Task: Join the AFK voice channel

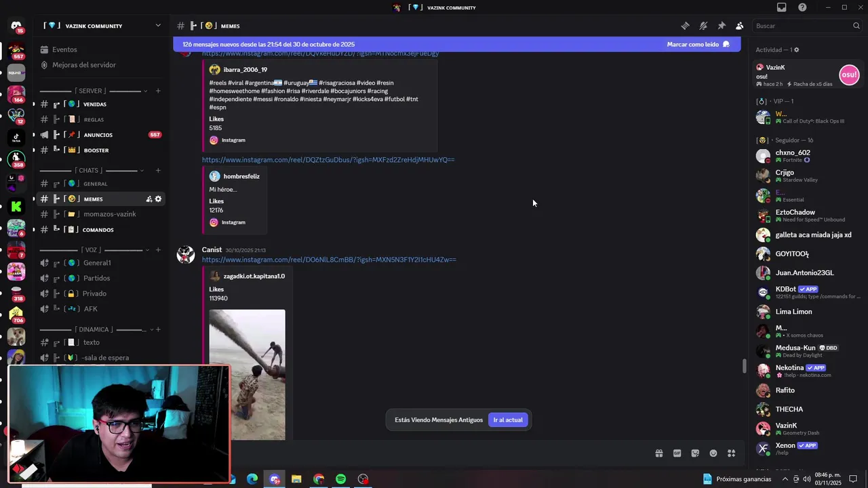Action: pyautogui.click(x=101, y=309)
